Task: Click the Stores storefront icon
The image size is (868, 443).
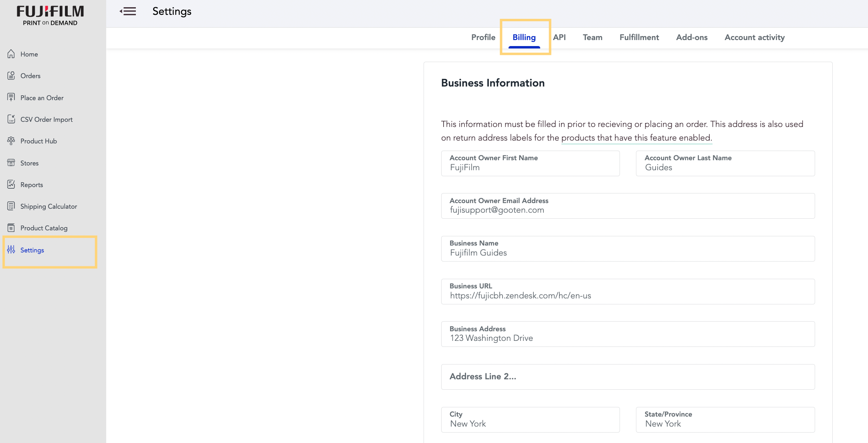Action: (11, 163)
